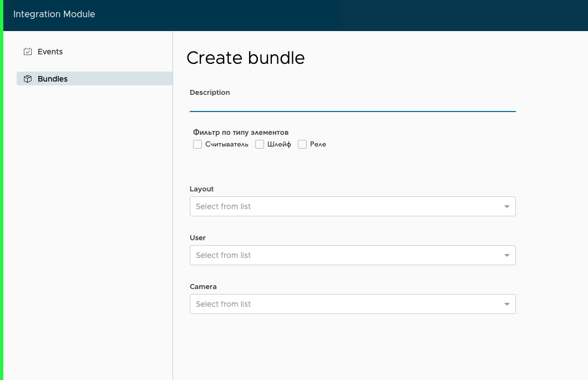
Task: Tick the Шлейф checkbox
Action: (260, 144)
